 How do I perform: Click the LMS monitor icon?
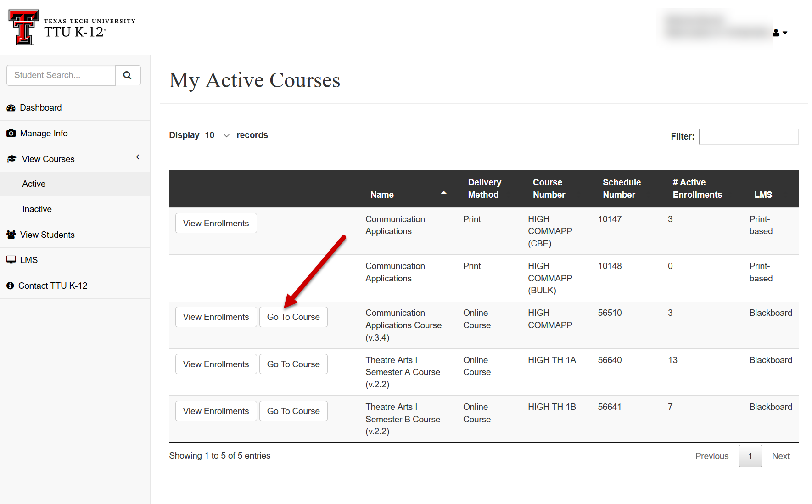click(11, 260)
